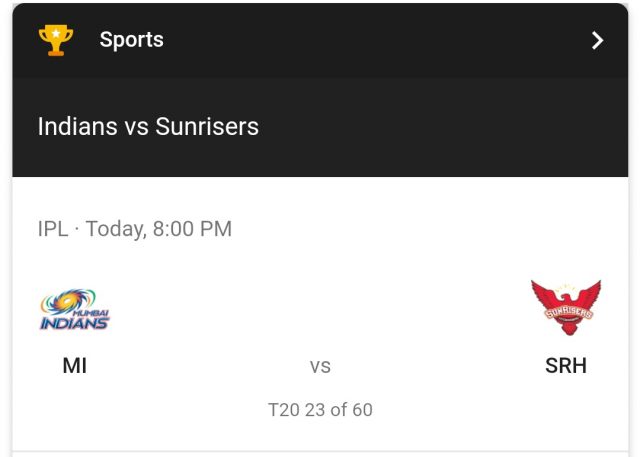The width and height of the screenshot is (640, 457).
Task: Tap the SunRisers banner in SRH logo
Action: click(x=569, y=313)
